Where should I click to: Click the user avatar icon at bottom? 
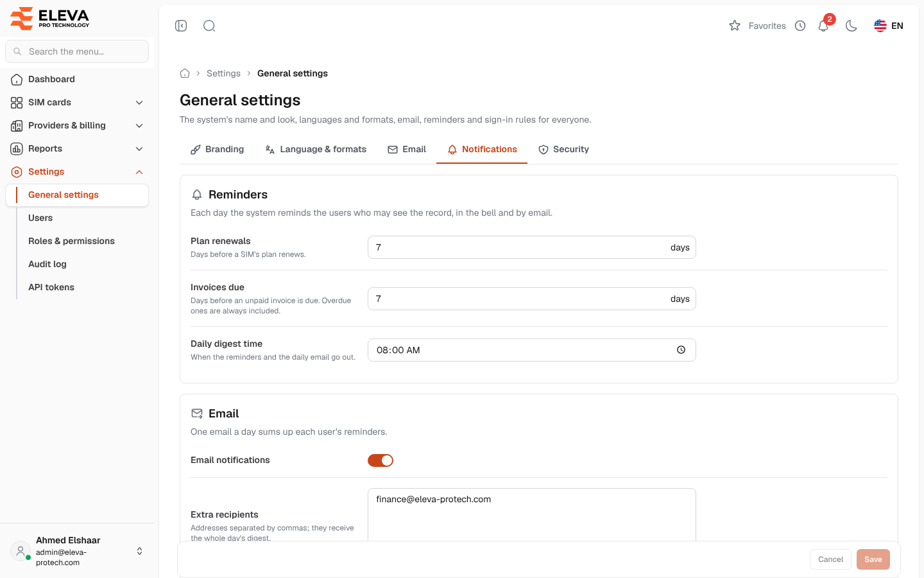(x=21, y=551)
